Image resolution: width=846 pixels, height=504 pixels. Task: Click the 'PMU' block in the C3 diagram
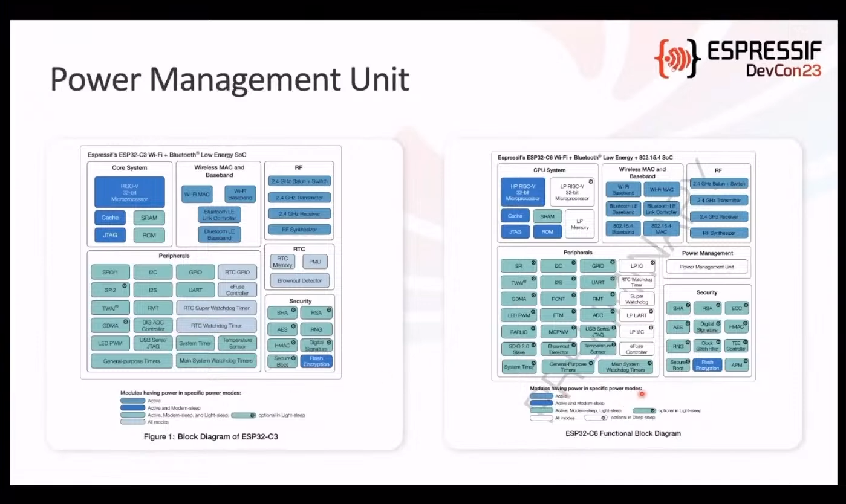tap(314, 262)
